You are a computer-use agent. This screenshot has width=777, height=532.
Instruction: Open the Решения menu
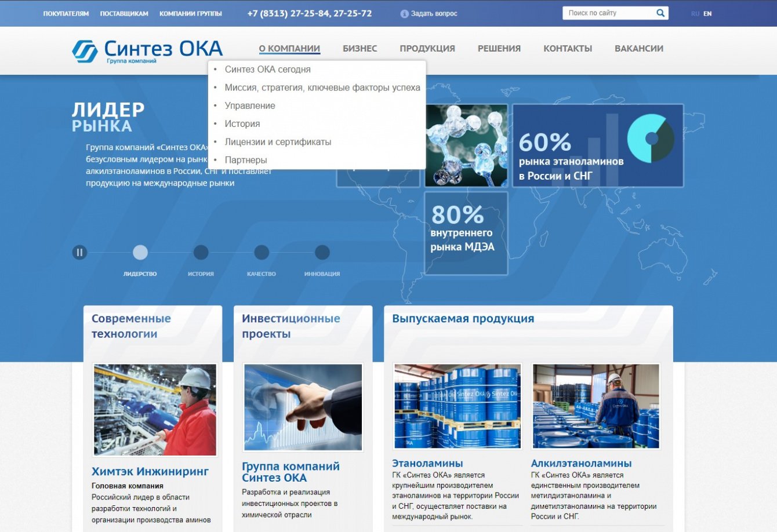(499, 49)
